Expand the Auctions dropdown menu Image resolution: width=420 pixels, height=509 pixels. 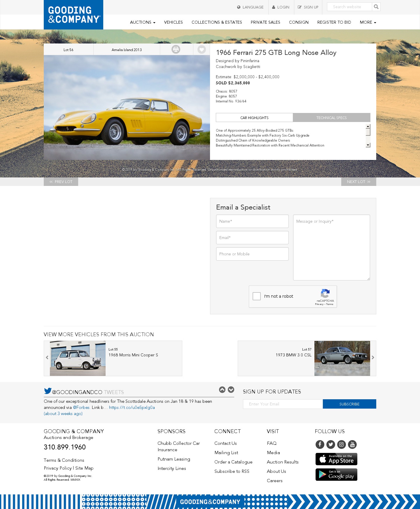point(143,22)
